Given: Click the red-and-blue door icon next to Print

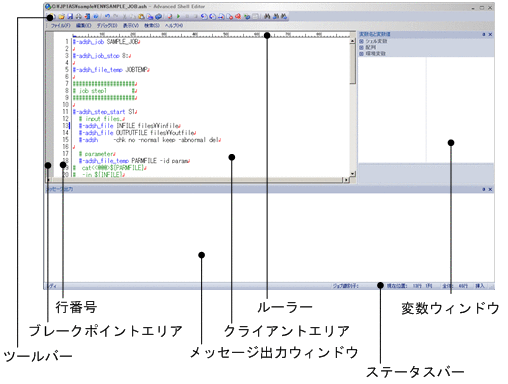Looking at the screenshot, I should tap(87, 16).
